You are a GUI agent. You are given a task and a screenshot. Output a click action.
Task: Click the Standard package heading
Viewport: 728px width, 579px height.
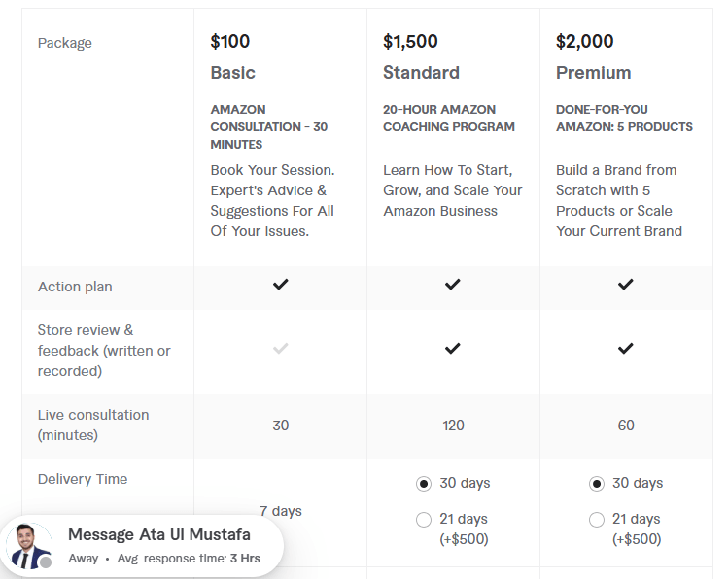(421, 73)
